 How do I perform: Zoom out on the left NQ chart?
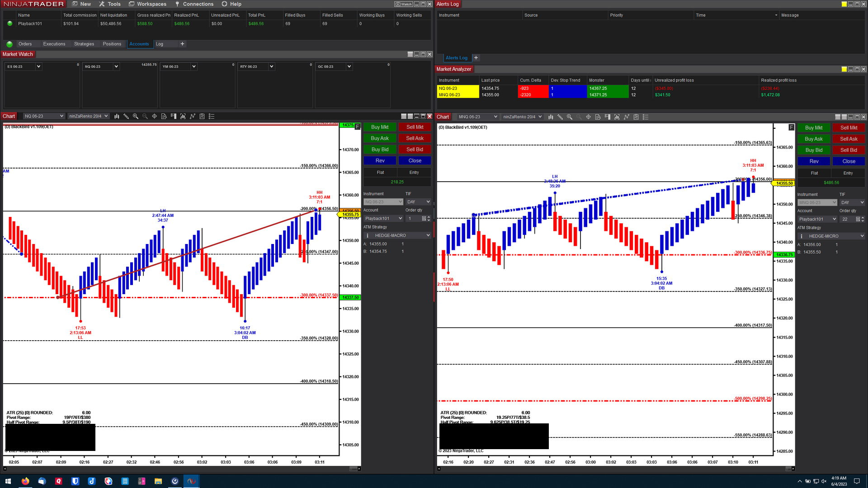tap(145, 116)
